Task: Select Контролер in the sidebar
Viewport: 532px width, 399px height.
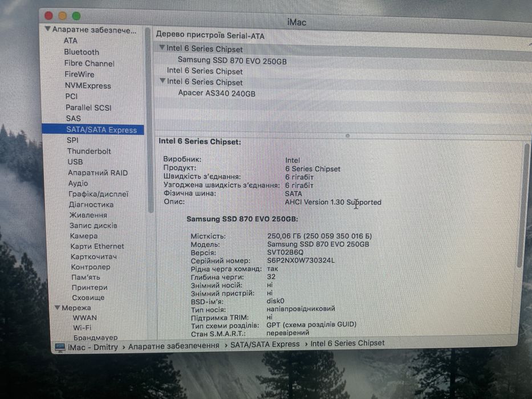Action: click(91, 267)
